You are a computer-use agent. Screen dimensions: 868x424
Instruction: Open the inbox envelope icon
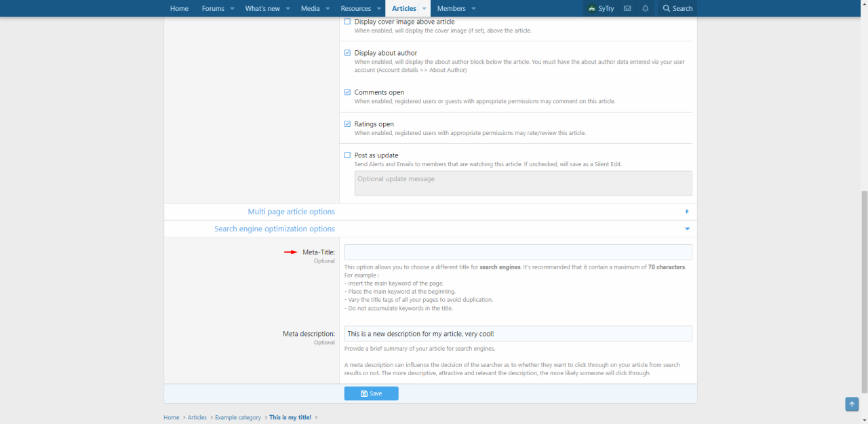(627, 8)
